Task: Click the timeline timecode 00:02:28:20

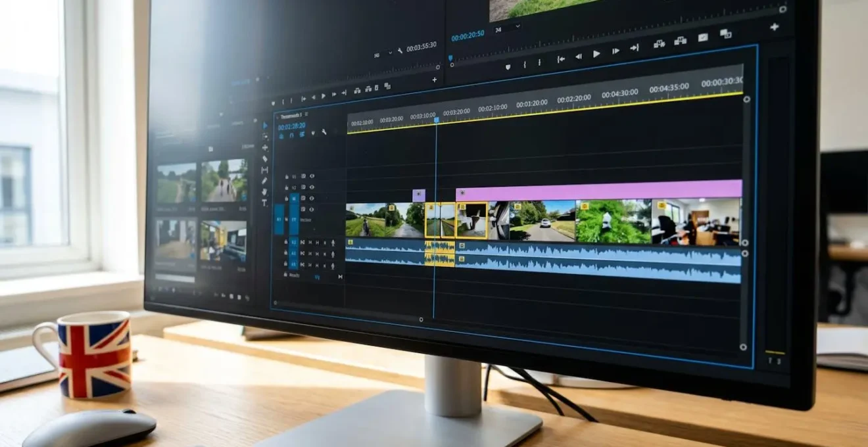Action: [291, 126]
